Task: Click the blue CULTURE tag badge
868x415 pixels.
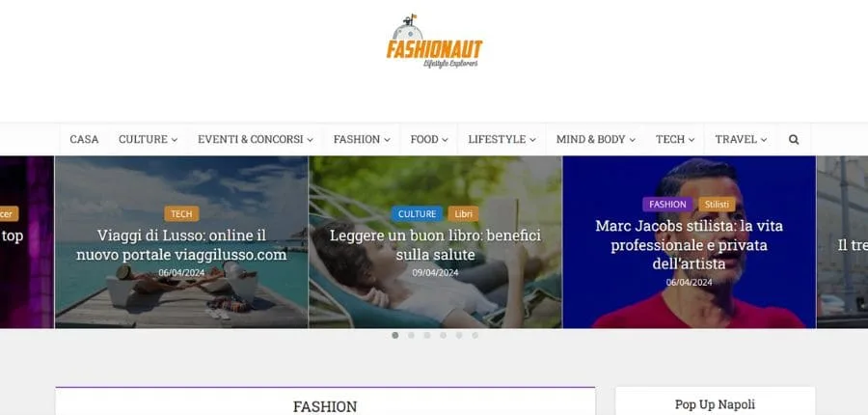Action: 417,214
